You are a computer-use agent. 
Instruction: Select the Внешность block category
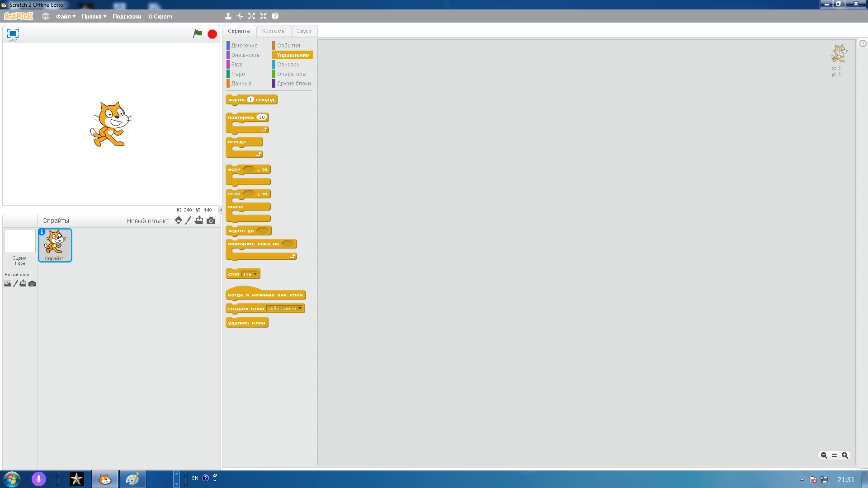[245, 55]
